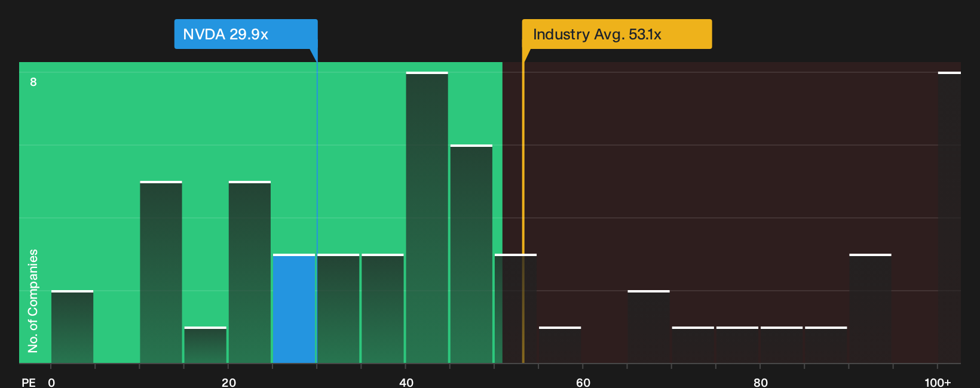
Task: Click the bar at PE 80-85
Action: pyautogui.click(x=782, y=345)
